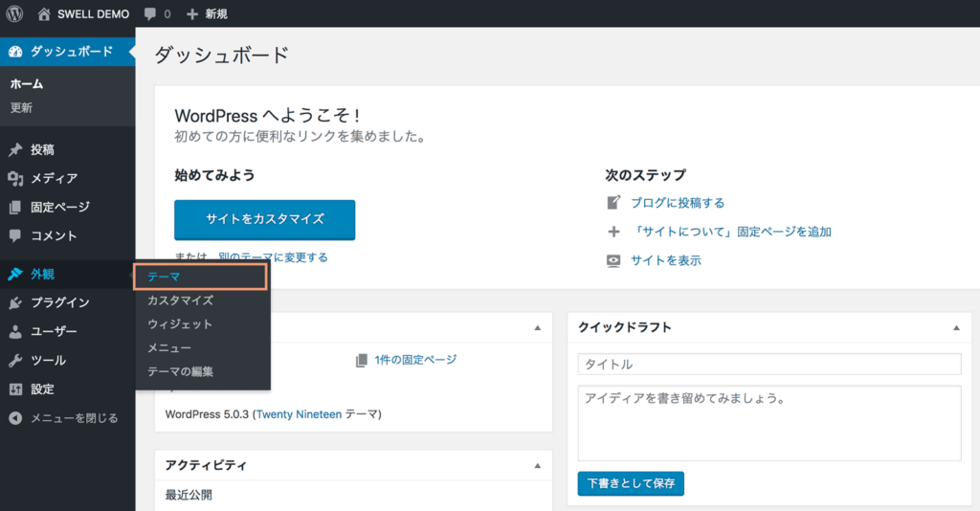Image resolution: width=980 pixels, height=511 pixels.
Task: Click the クイックドラフト panel heading
Action: 624,327
